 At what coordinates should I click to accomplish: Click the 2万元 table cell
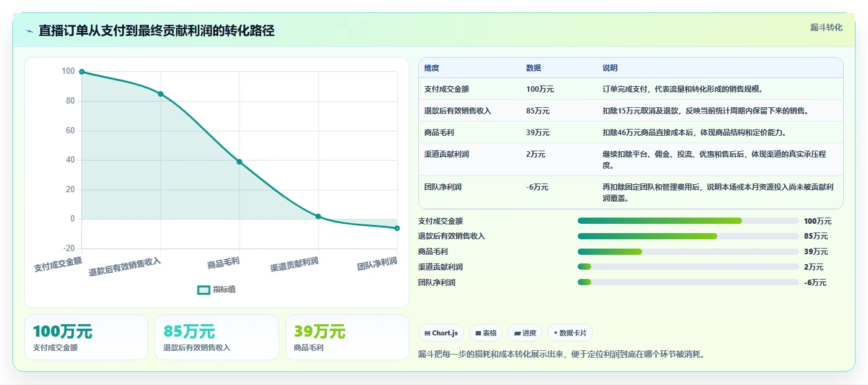point(536,154)
